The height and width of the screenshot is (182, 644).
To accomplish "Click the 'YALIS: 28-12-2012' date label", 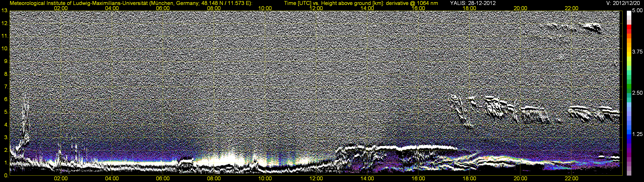I will [x=473, y=3].
